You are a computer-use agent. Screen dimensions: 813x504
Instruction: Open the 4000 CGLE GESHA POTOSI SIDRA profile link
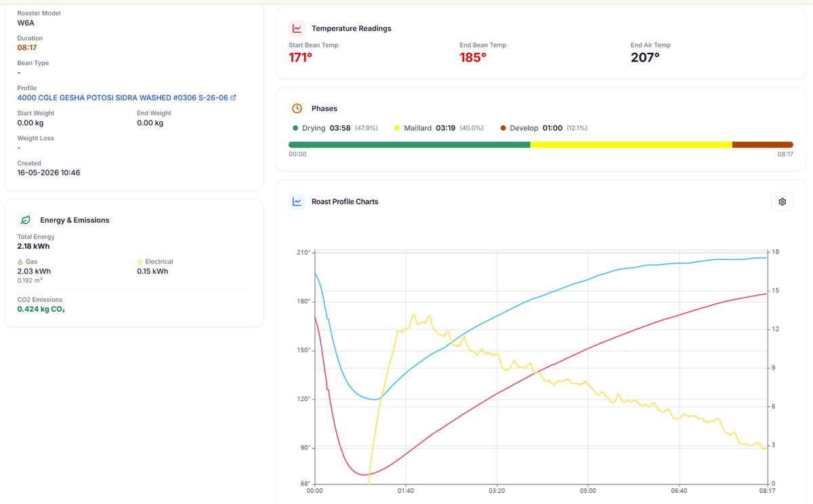click(x=123, y=98)
